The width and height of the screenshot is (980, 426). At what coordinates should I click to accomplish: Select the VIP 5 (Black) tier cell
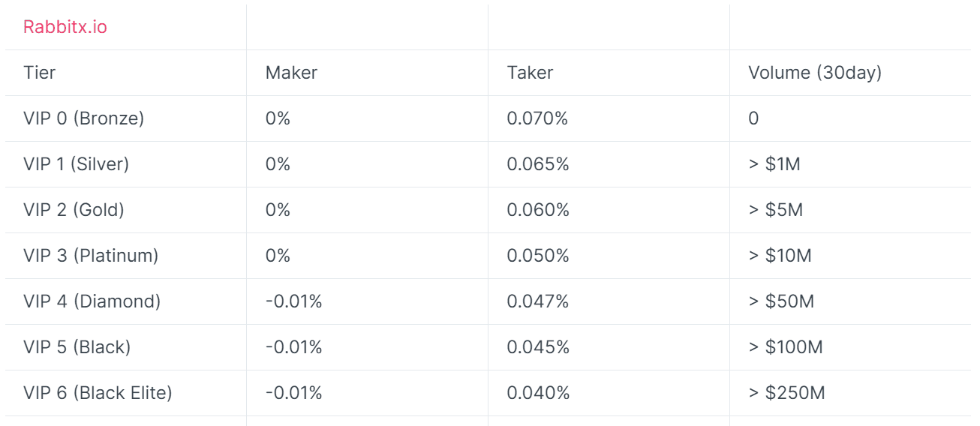pos(77,347)
